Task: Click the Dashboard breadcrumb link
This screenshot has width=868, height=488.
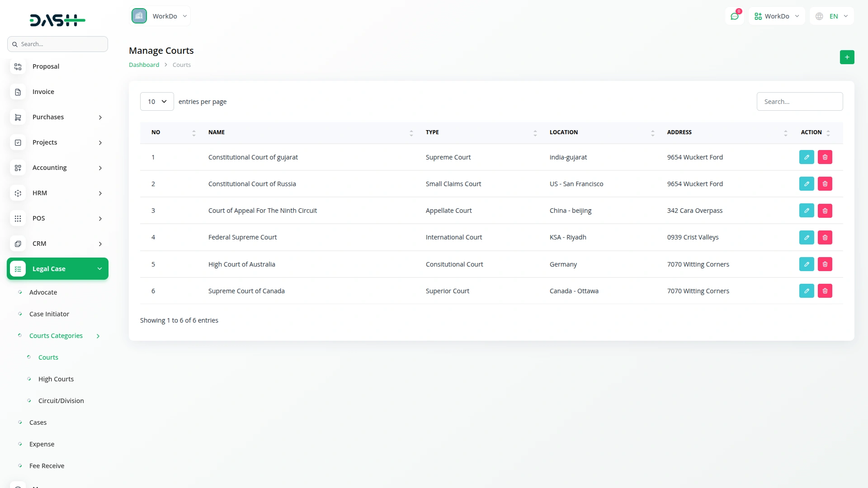Action: pyautogui.click(x=144, y=65)
